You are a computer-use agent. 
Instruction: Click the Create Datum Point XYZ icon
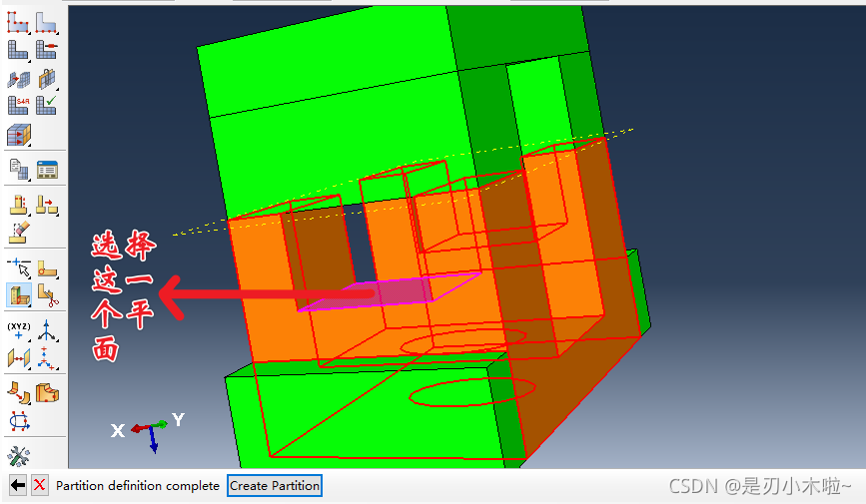tap(18, 330)
